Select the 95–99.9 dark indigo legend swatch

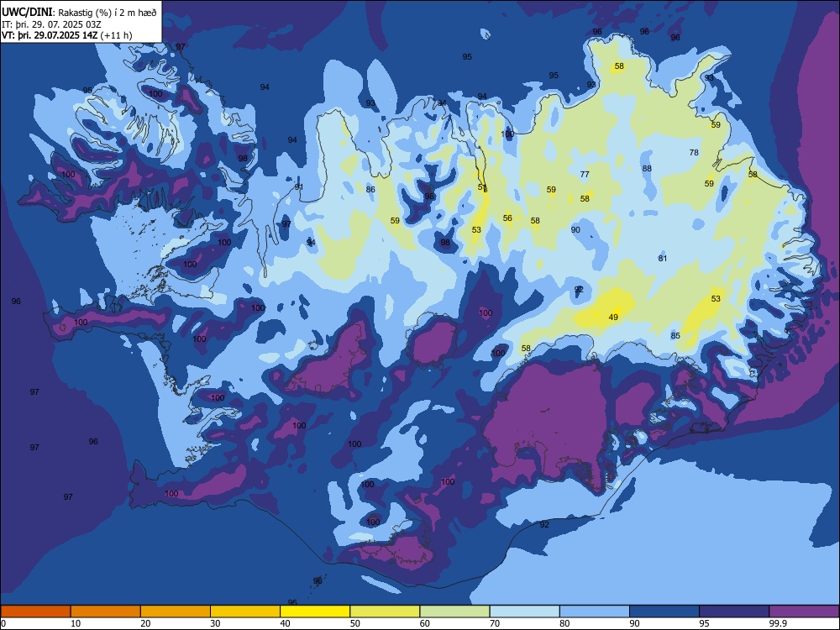click(734, 612)
